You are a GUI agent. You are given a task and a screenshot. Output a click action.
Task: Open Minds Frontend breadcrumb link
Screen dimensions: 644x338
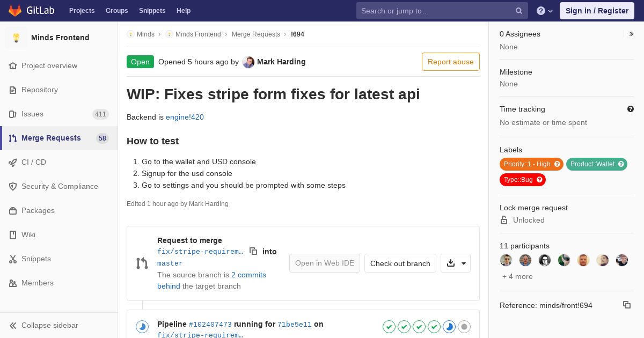pyautogui.click(x=198, y=34)
